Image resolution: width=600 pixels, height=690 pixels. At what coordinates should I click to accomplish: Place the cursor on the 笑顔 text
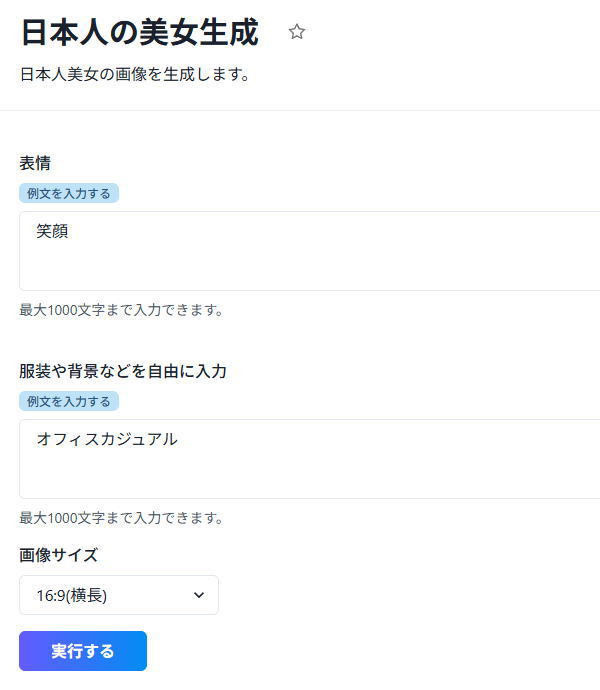(x=52, y=232)
